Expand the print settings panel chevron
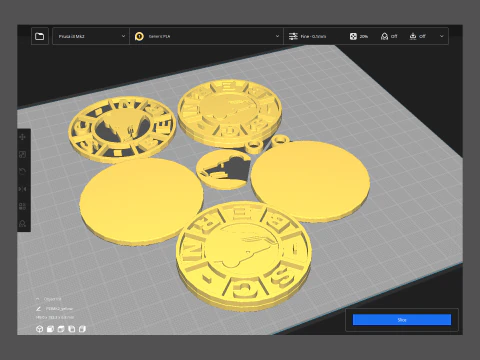The width and height of the screenshot is (480, 360). click(442, 36)
